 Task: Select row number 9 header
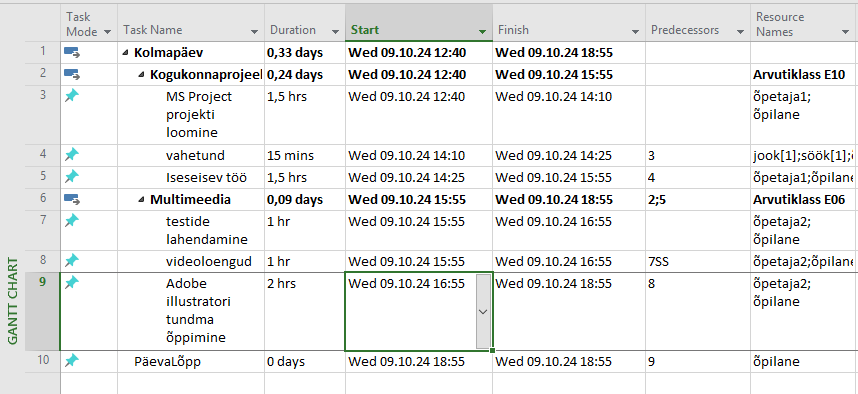pos(43,311)
